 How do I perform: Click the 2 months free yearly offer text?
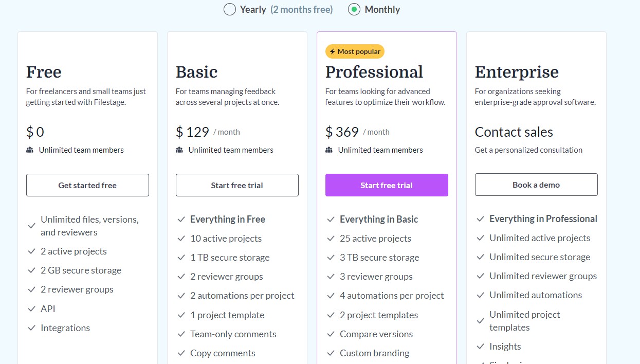[302, 9]
